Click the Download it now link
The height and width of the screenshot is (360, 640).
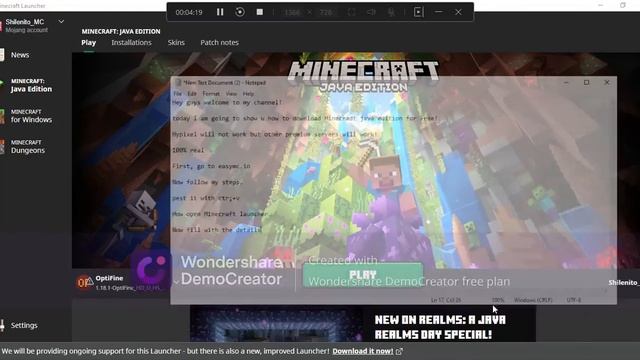[x=362, y=351]
